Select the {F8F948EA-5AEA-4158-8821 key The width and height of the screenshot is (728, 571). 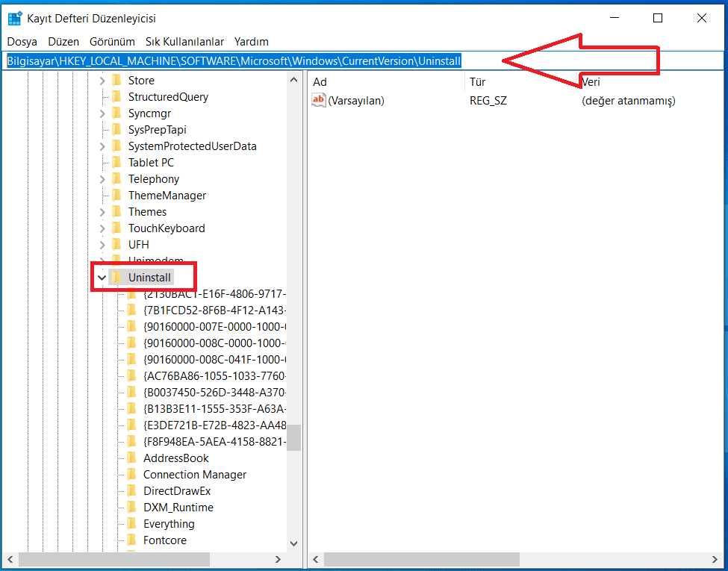(214, 442)
